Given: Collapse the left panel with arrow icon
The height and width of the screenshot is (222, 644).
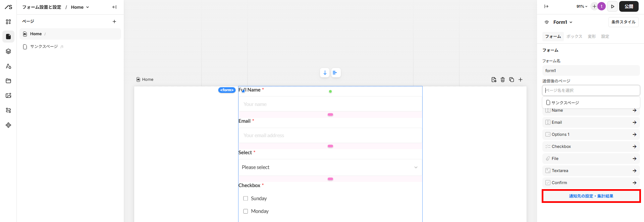Looking at the screenshot, I should 114,7.
